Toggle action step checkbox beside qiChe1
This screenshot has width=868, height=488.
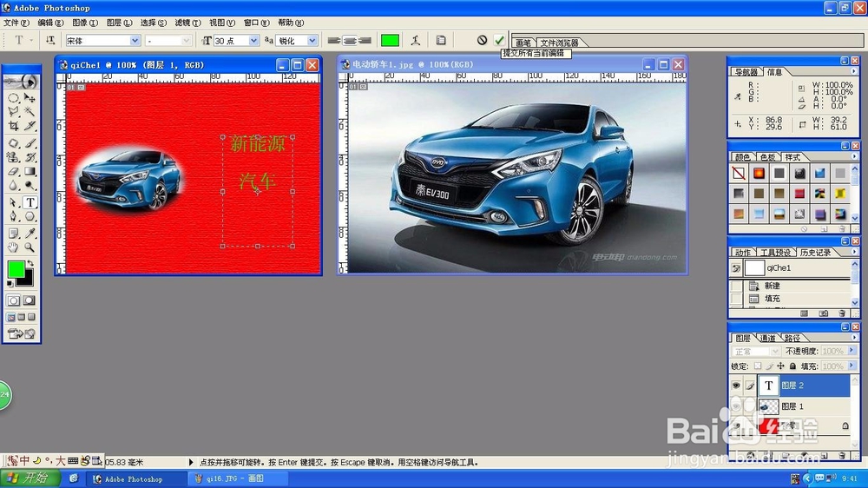coord(736,268)
